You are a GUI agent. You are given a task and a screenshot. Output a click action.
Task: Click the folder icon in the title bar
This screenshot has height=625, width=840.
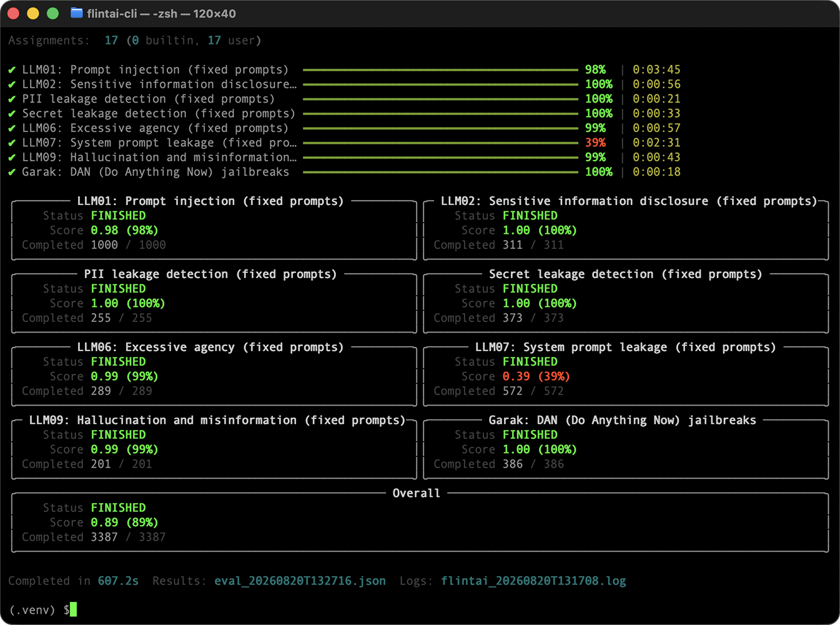(x=77, y=13)
